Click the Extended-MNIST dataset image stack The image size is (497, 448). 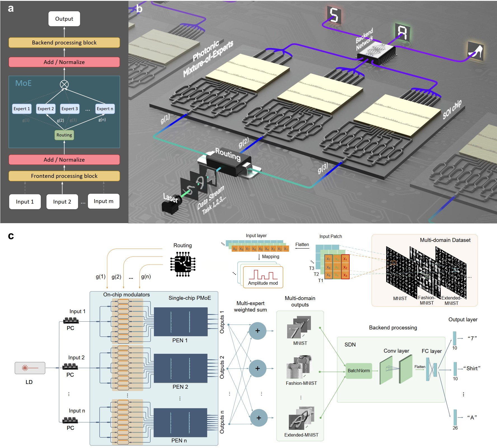point(451,273)
